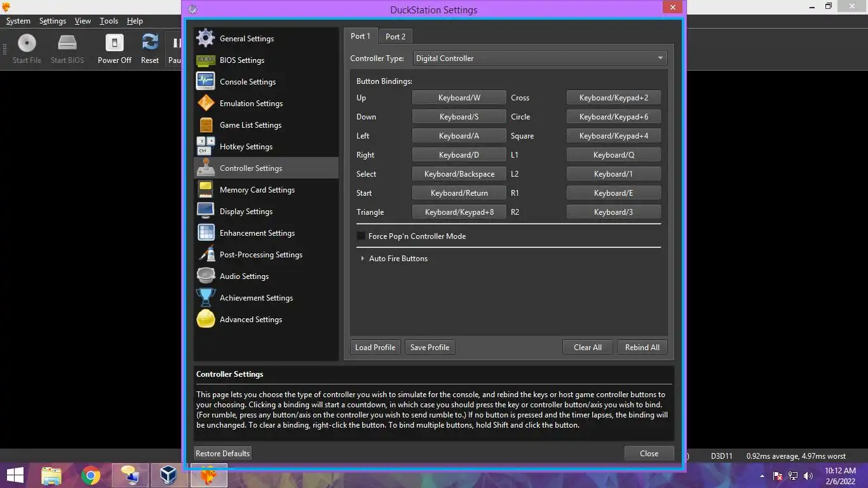Rebind Right binding Keyboard/D

tap(459, 155)
